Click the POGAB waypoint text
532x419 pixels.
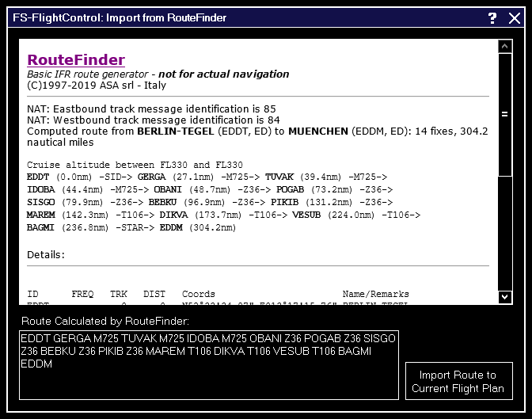[290, 189]
